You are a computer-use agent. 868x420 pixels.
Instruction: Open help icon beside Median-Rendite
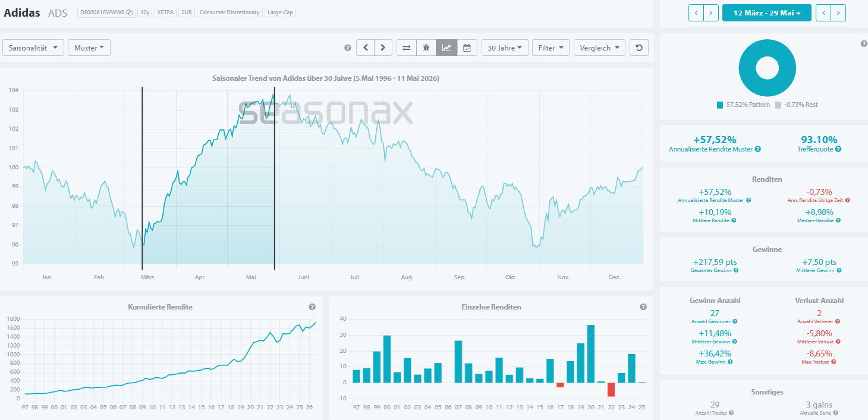838,220
